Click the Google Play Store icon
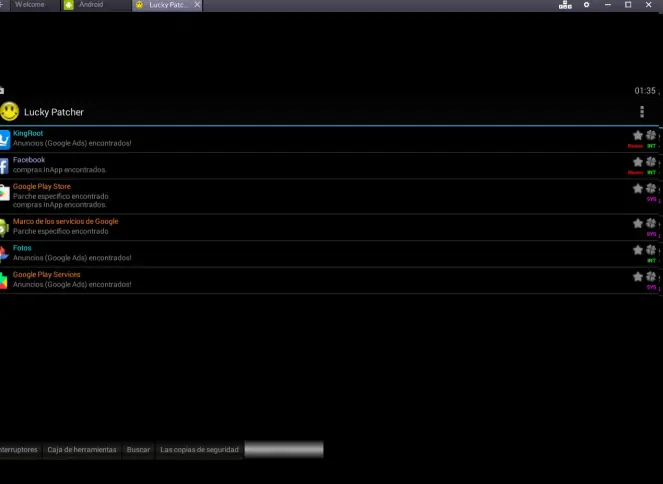This screenshot has height=484, width=663. click(x=5, y=193)
